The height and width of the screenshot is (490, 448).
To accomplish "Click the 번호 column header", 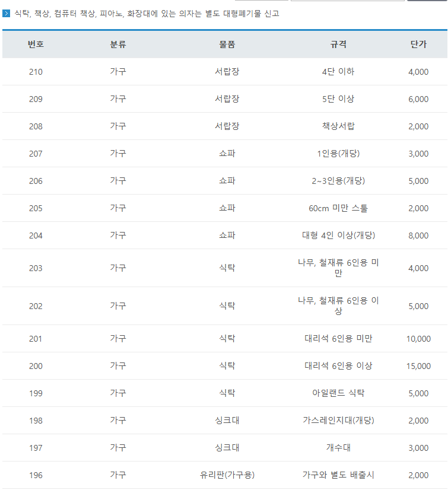I will pyautogui.click(x=36, y=44).
